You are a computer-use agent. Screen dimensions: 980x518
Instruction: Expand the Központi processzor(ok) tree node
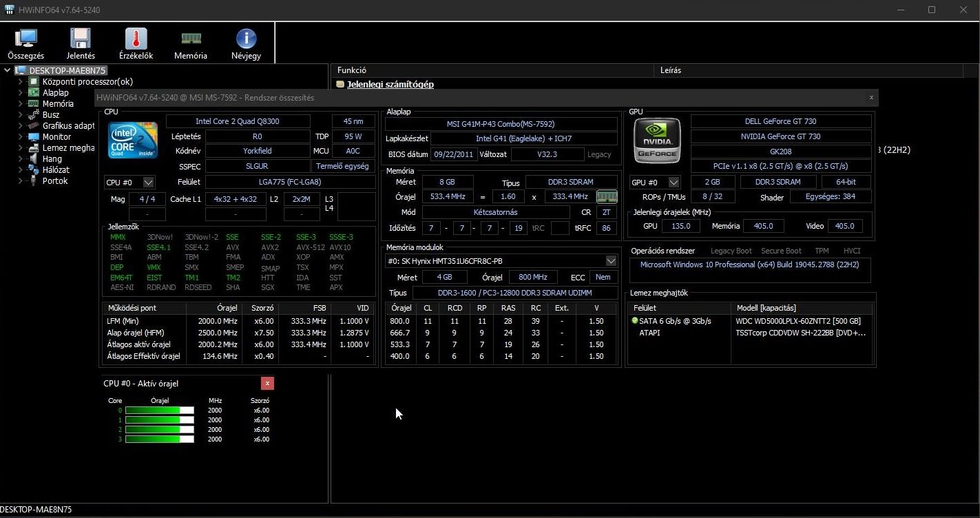(x=21, y=81)
